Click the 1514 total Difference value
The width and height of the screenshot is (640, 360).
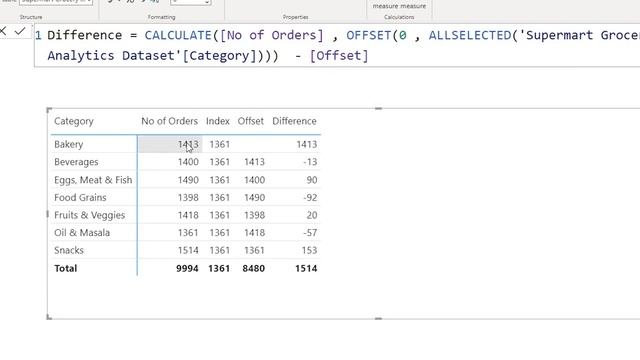pos(306,268)
